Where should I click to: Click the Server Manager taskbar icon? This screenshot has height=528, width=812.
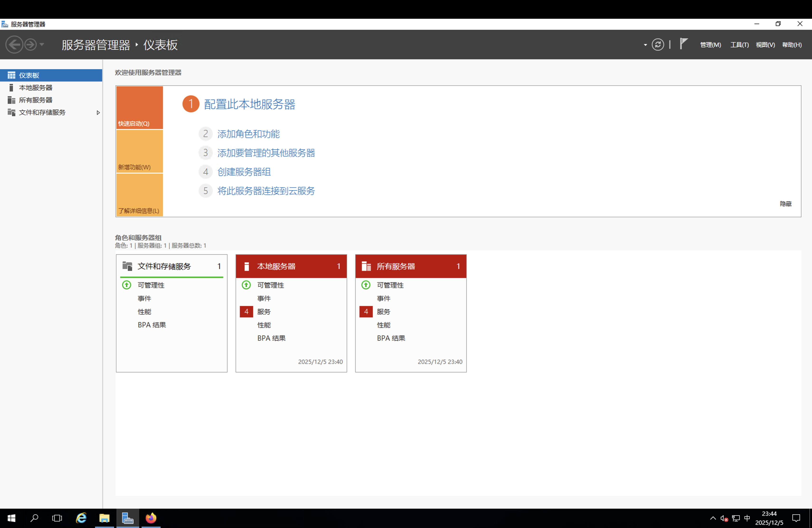[x=127, y=518]
